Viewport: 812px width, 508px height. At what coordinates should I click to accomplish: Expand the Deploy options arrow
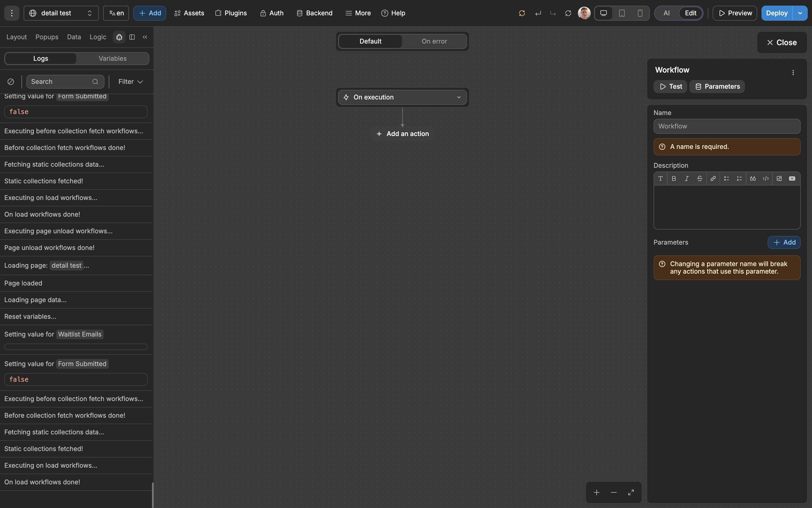pyautogui.click(x=800, y=13)
